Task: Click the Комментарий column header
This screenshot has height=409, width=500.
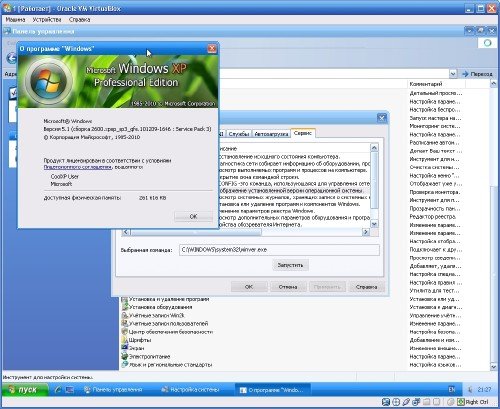Action: 436,84
